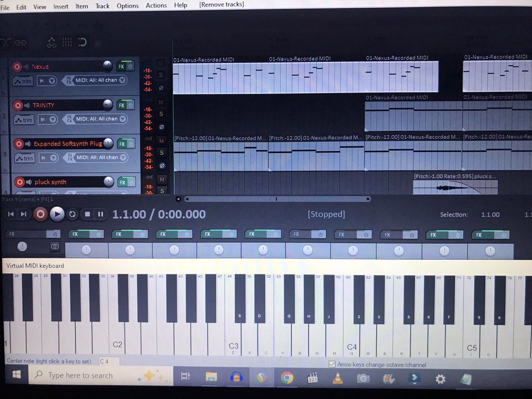Adjust the pluck synth track volume knob
The height and width of the screenshot is (399, 532).
point(109,182)
